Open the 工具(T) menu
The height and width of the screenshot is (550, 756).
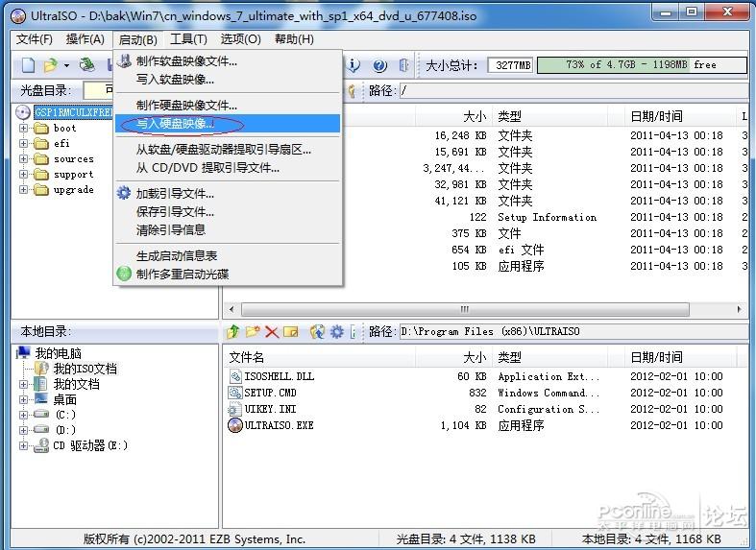(x=188, y=39)
